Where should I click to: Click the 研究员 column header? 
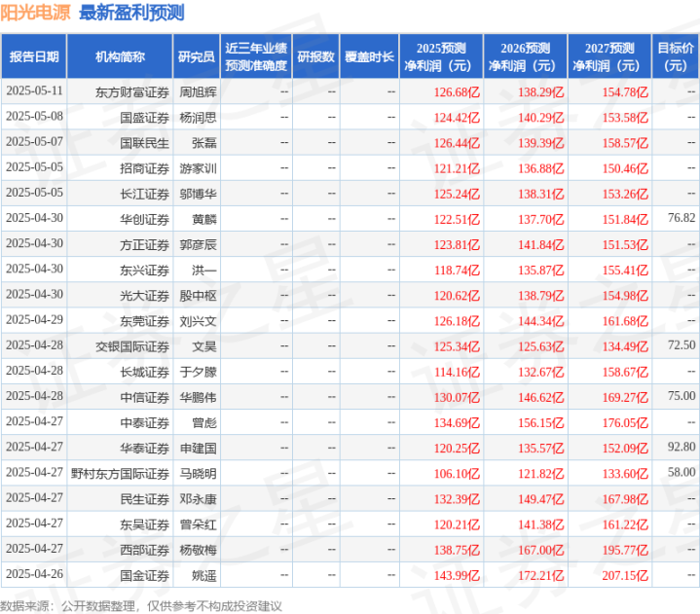(197, 56)
